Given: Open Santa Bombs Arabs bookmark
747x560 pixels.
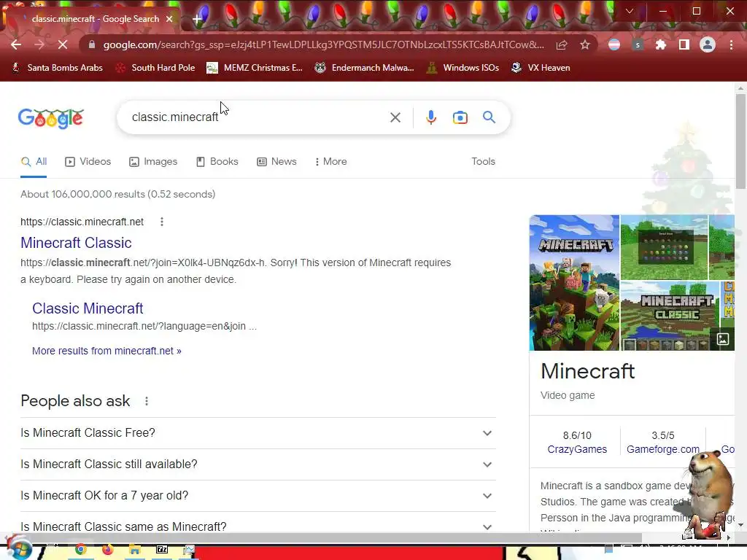Looking at the screenshot, I should point(57,68).
